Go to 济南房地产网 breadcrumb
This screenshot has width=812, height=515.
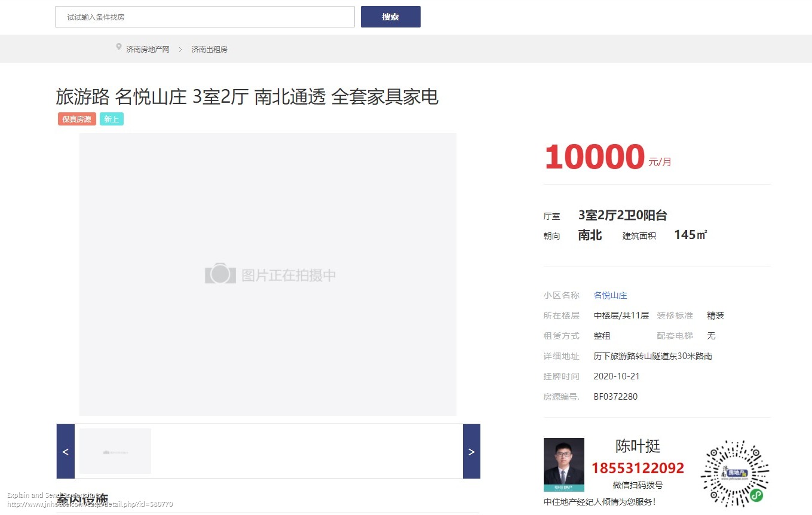pyautogui.click(x=148, y=50)
